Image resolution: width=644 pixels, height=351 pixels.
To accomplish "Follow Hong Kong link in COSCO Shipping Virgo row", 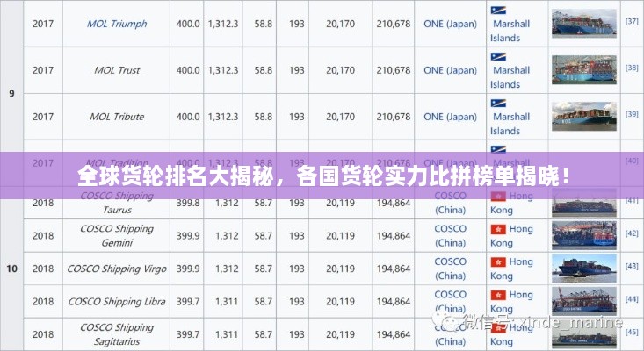I will [x=511, y=269].
